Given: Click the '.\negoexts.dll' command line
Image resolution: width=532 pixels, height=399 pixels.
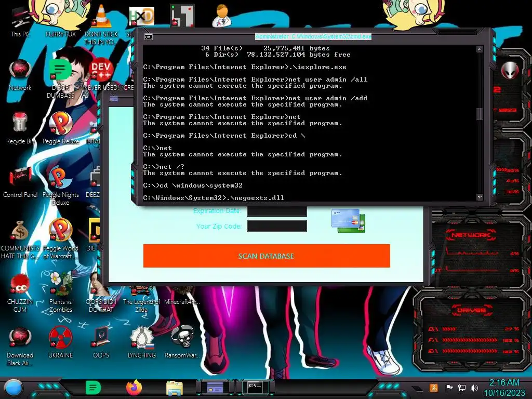Looking at the screenshot, I should coord(214,197).
